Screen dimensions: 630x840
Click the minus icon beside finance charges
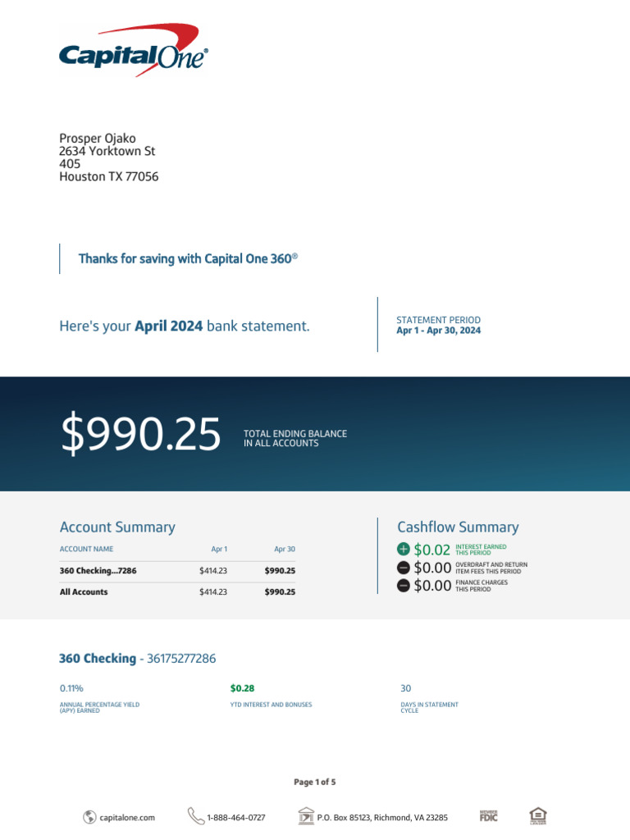tap(403, 586)
